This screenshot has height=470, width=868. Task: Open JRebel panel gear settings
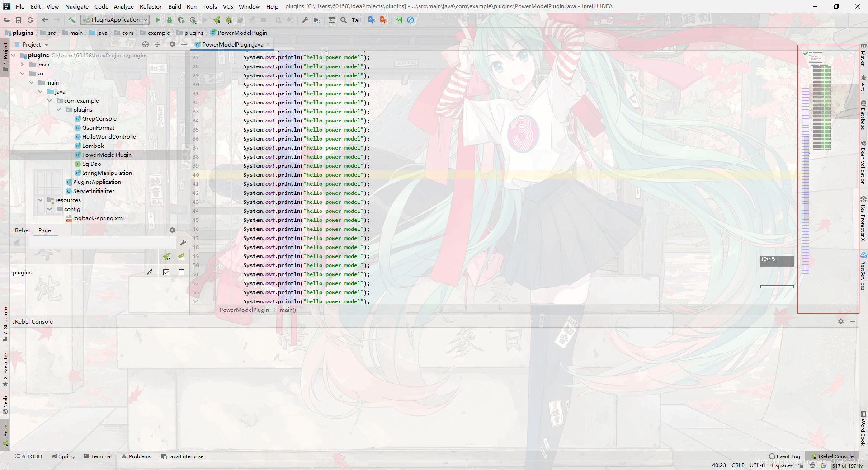point(172,230)
